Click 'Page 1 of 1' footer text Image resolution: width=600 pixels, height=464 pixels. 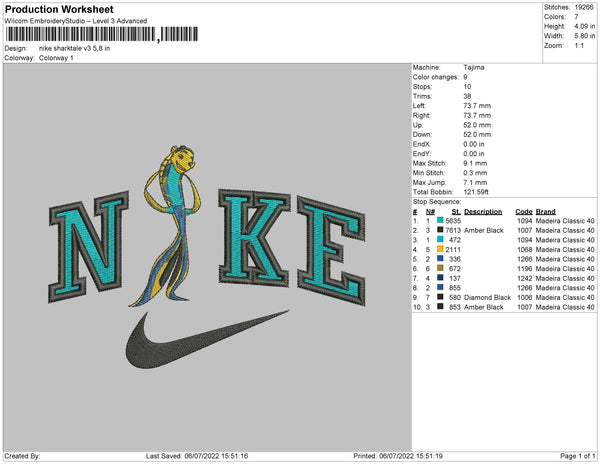click(x=578, y=456)
